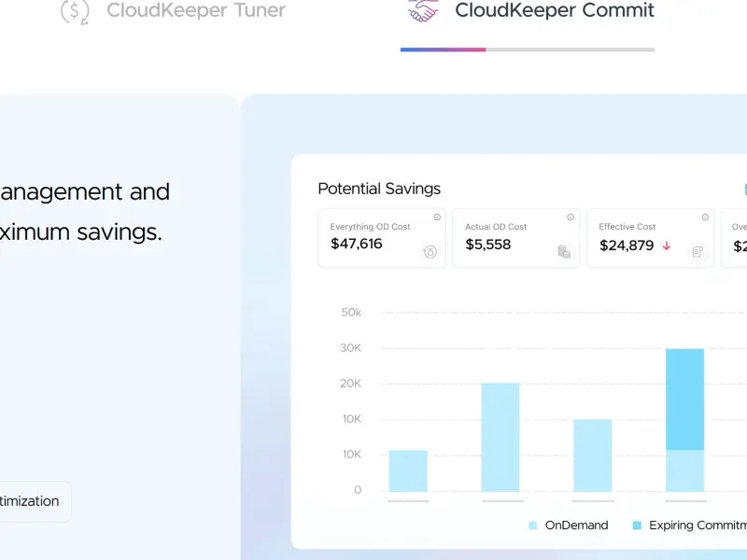The height and width of the screenshot is (560, 747).
Task: Click the first chart bar
Action: [x=408, y=471]
